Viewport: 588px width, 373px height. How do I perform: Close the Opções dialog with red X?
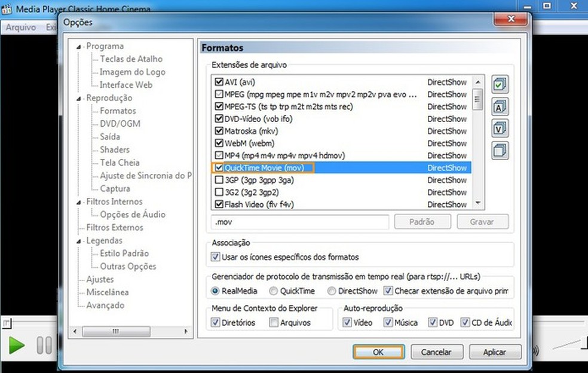pyautogui.click(x=511, y=19)
